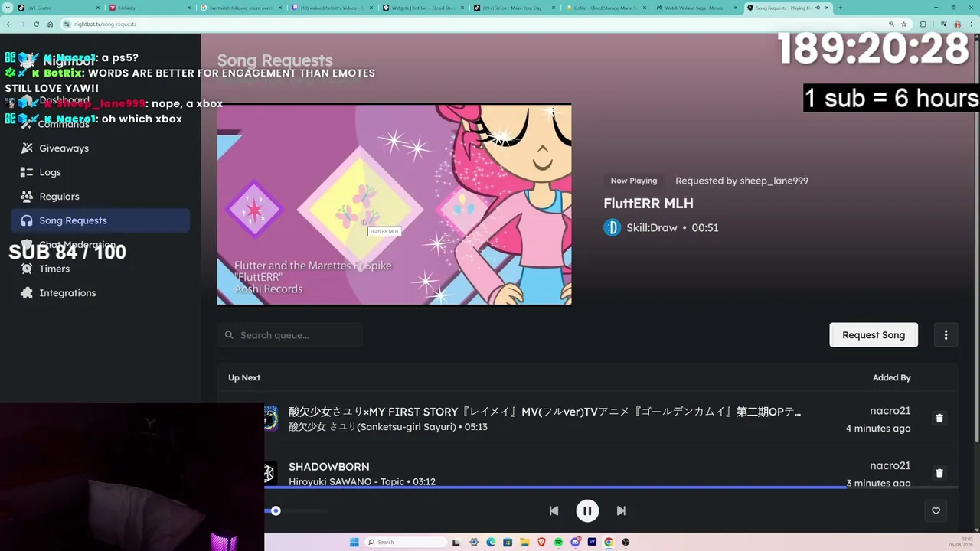Viewport: 980px width, 551px height.
Task: Click the Request Song button
Action: [874, 334]
